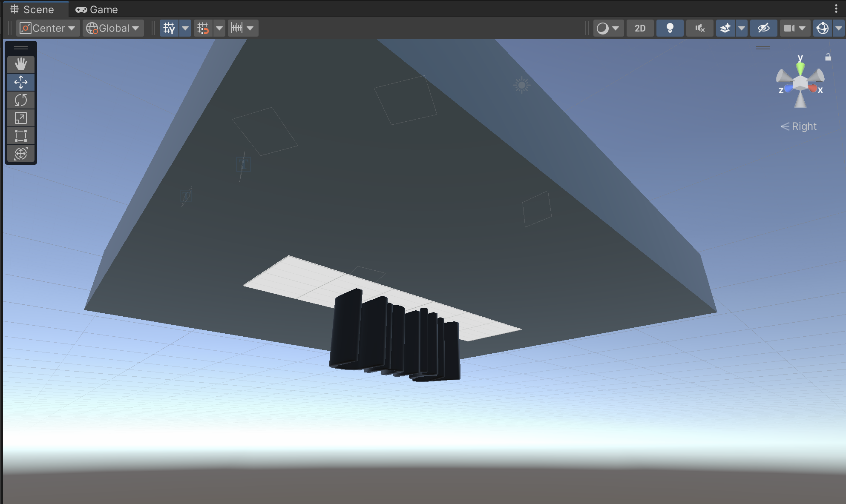Click the green Y axis gizmo cone
846x504 pixels.
pyautogui.click(x=800, y=67)
